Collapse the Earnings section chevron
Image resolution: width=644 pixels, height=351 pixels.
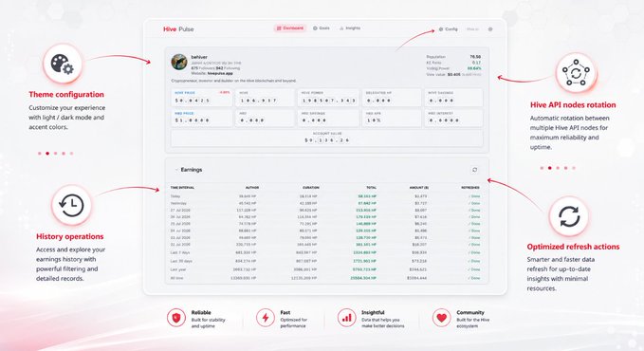pos(176,170)
